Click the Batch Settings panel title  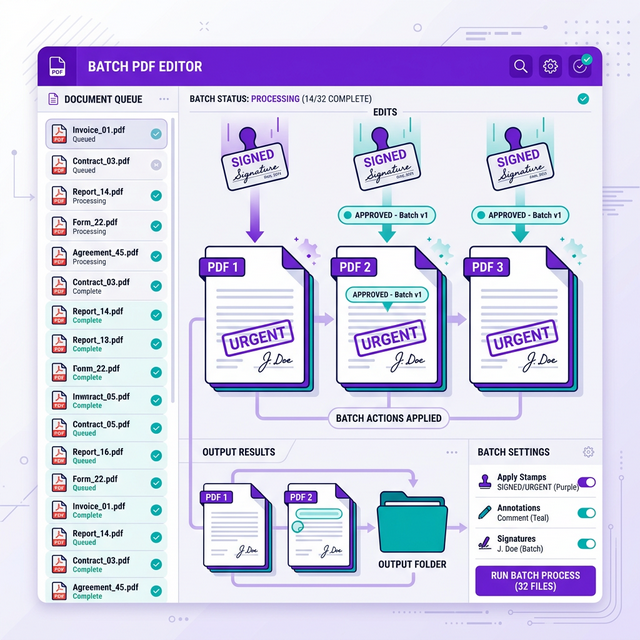[x=513, y=452]
